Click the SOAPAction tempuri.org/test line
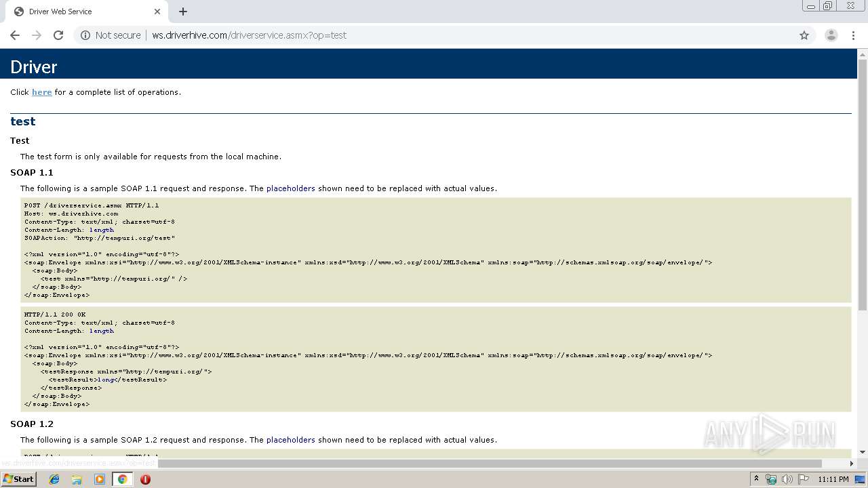This screenshot has width=868, height=488. [x=100, y=238]
